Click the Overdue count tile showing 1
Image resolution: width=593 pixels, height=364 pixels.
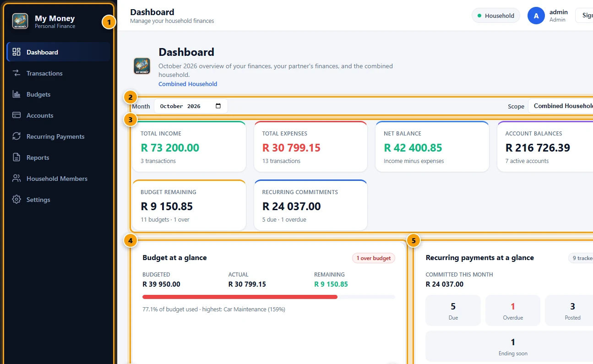coord(513,310)
